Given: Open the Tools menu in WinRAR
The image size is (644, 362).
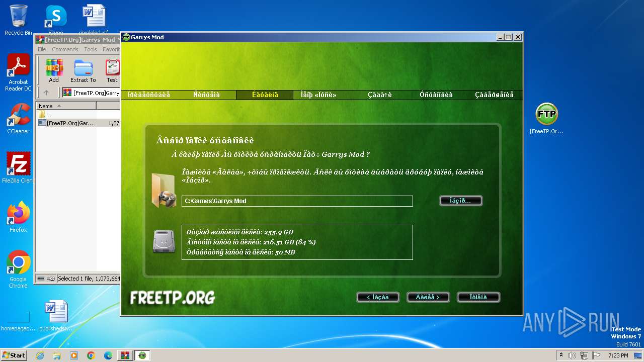Looking at the screenshot, I should click(91, 49).
